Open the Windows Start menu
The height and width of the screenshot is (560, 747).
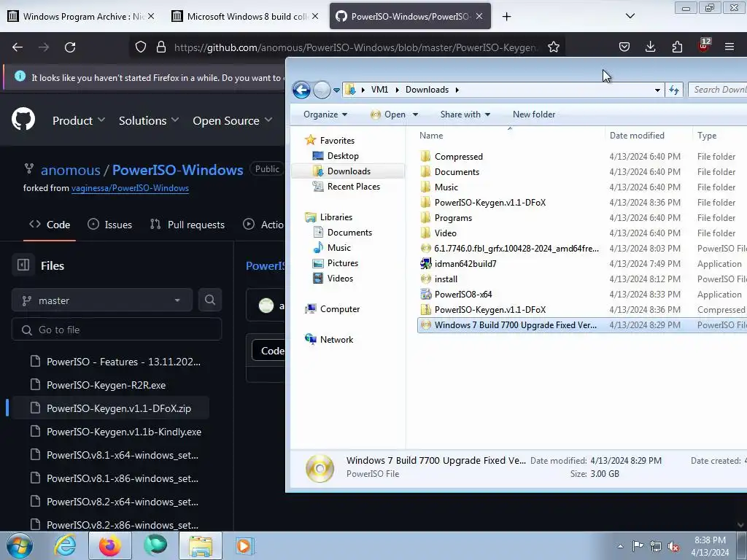point(20,545)
